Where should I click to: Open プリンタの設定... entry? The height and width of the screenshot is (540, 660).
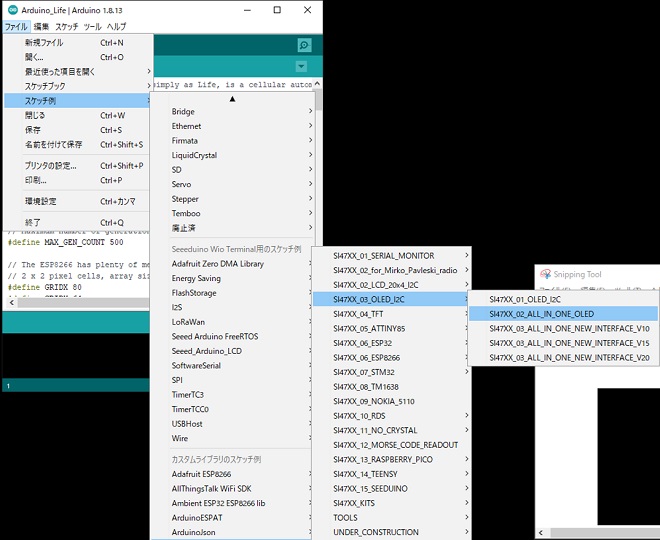tap(77, 165)
